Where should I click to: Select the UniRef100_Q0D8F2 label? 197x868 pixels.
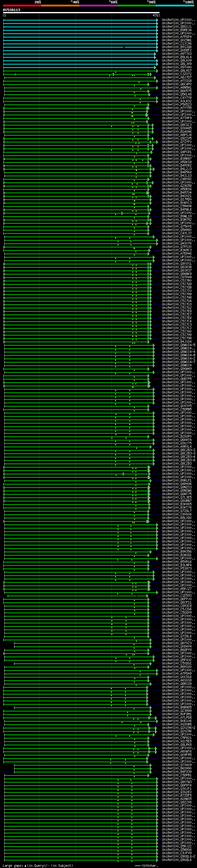(x=177, y=50)
